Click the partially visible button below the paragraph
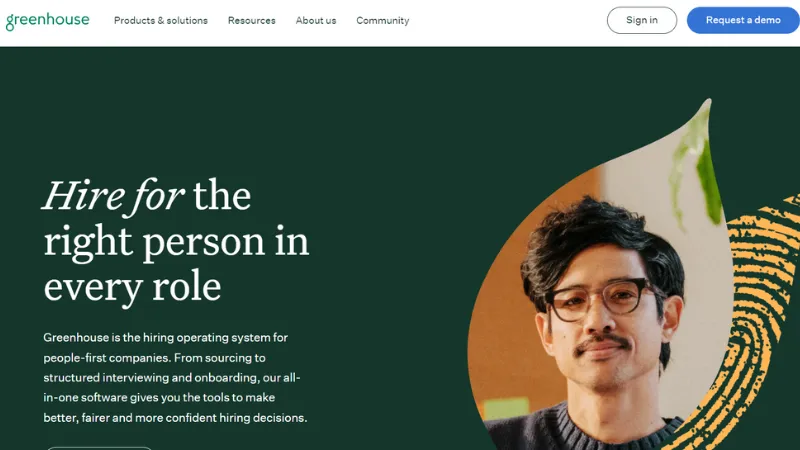Image resolution: width=800 pixels, height=450 pixels. point(99,448)
